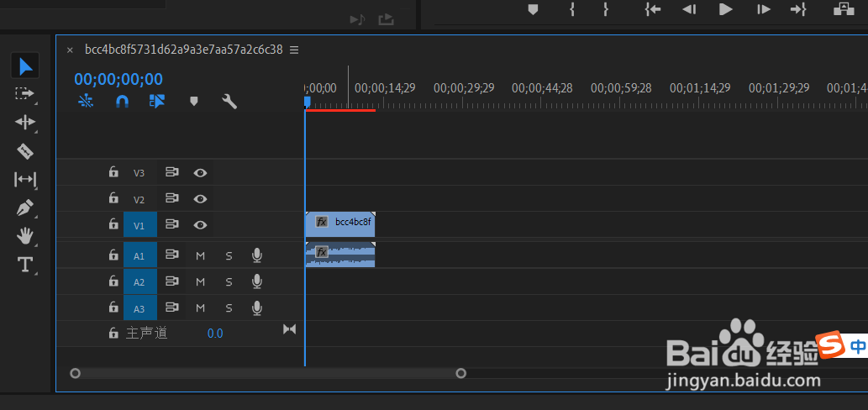Click the fx badge on the V1 clip
The height and width of the screenshot is (410, 868).
pyautogui.click(x=322, y=222)
